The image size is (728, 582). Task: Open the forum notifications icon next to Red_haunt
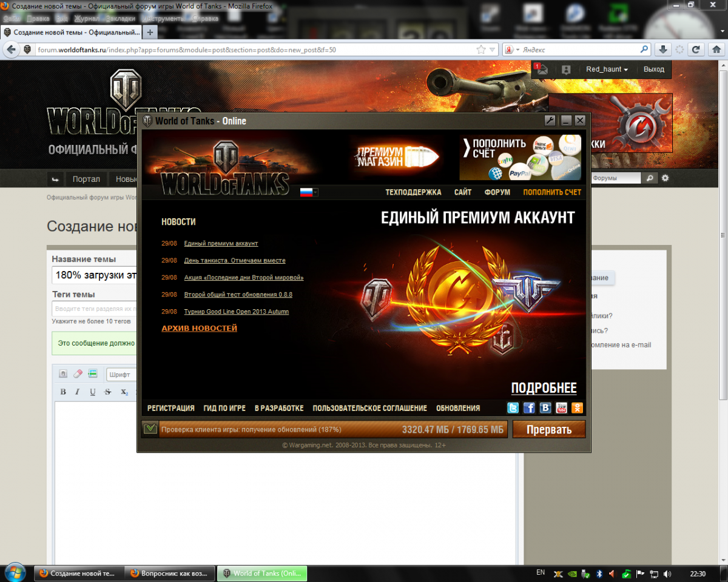click(566, 70)
